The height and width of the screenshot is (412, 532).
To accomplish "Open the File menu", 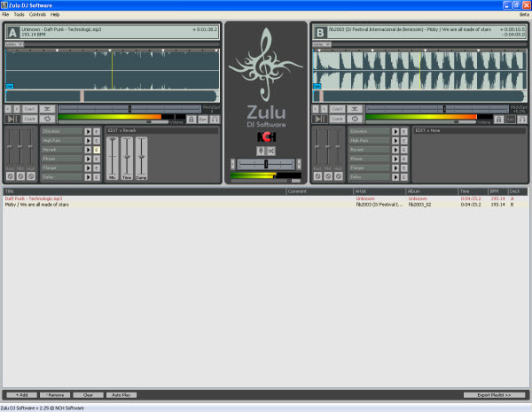I will point(5,14).
